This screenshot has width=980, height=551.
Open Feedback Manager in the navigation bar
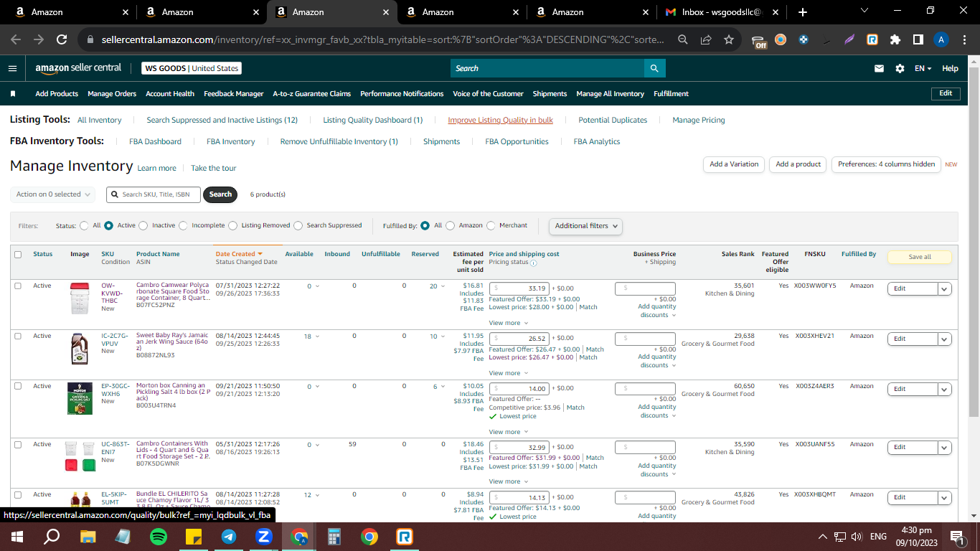coord(234,94)
